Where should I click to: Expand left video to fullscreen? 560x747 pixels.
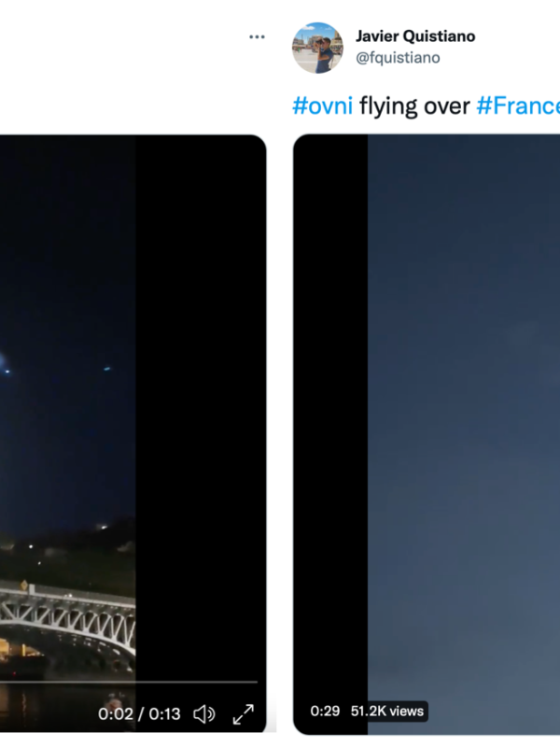(x=243, y=714)
